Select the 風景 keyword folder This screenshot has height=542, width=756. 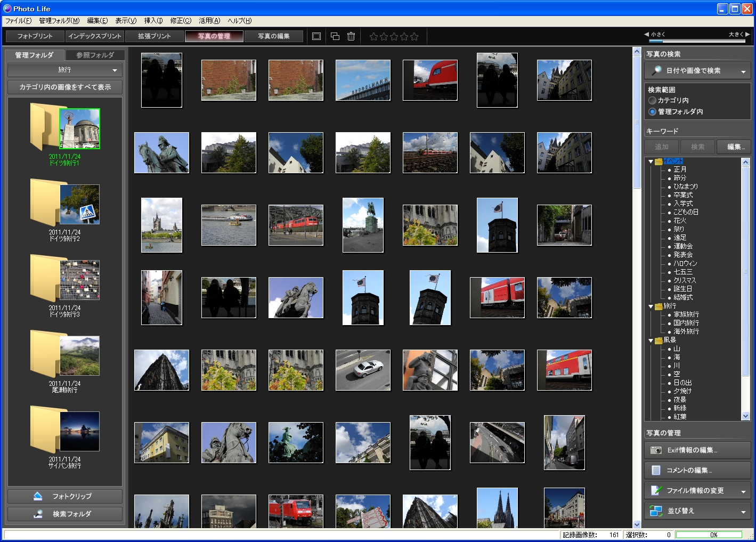pos(670,340)
